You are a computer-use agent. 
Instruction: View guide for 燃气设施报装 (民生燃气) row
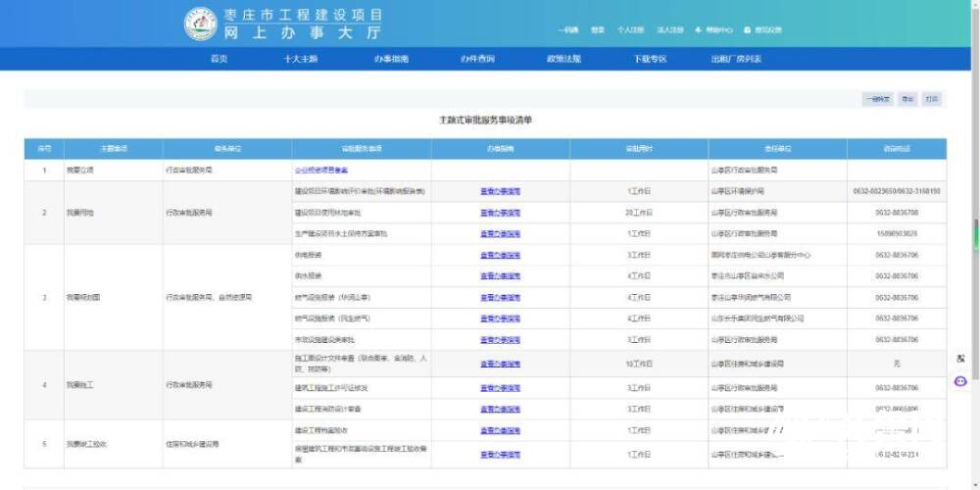(500, 318)
